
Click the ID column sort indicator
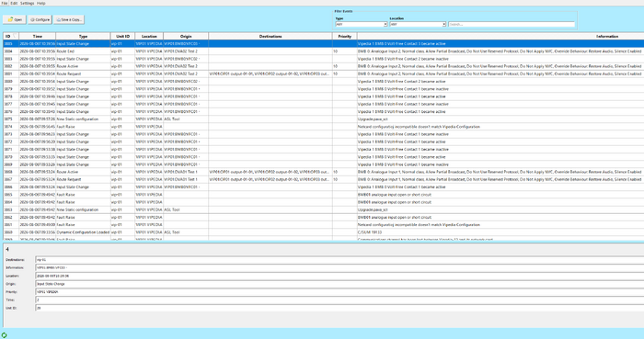[15, 36]
